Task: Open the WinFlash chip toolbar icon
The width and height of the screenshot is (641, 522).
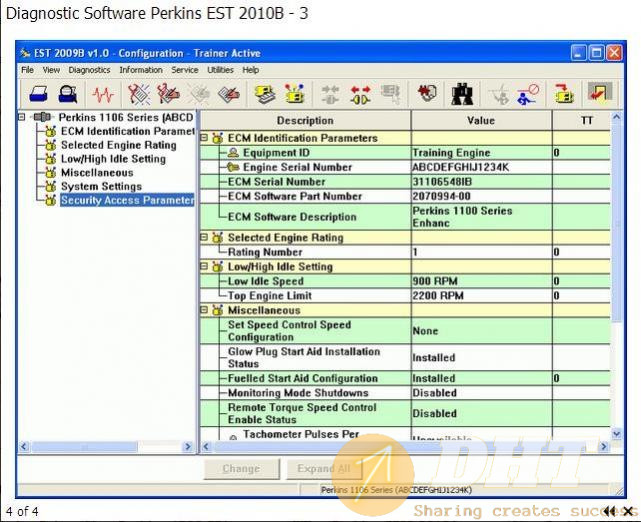Action: pyautogui.click(x=427, y=93)
